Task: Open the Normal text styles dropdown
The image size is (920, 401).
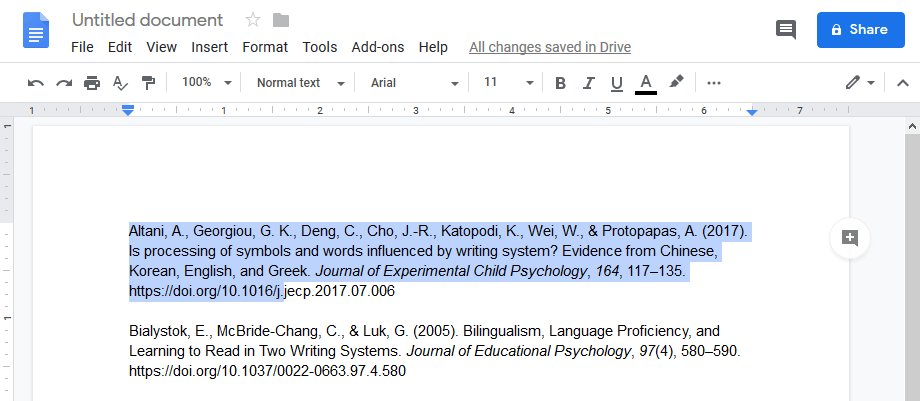Action: pos(300,83)
